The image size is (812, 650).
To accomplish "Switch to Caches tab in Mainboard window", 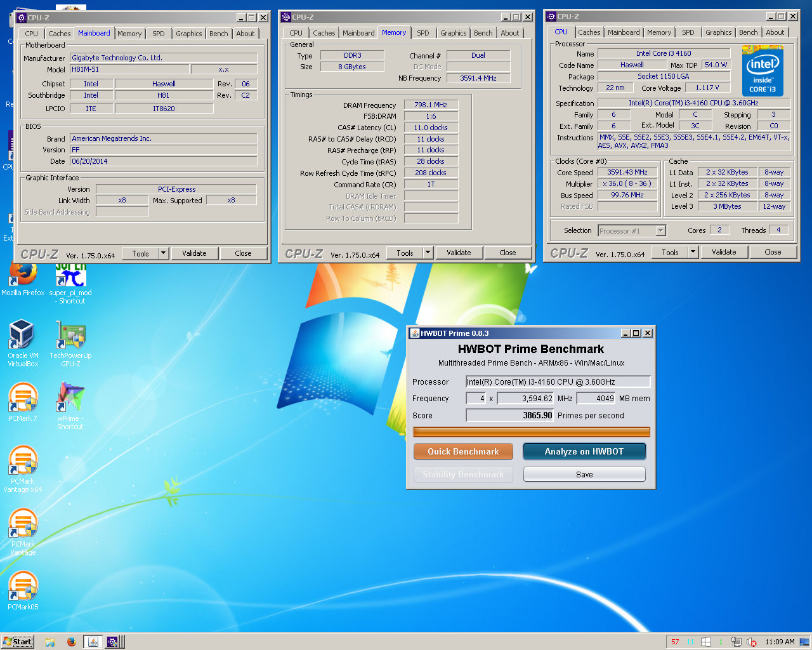I will [60, 34].
